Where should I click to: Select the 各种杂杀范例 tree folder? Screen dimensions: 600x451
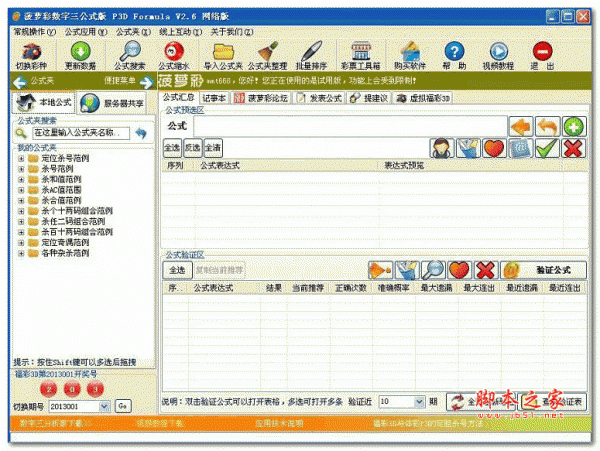tap(65, 253)
